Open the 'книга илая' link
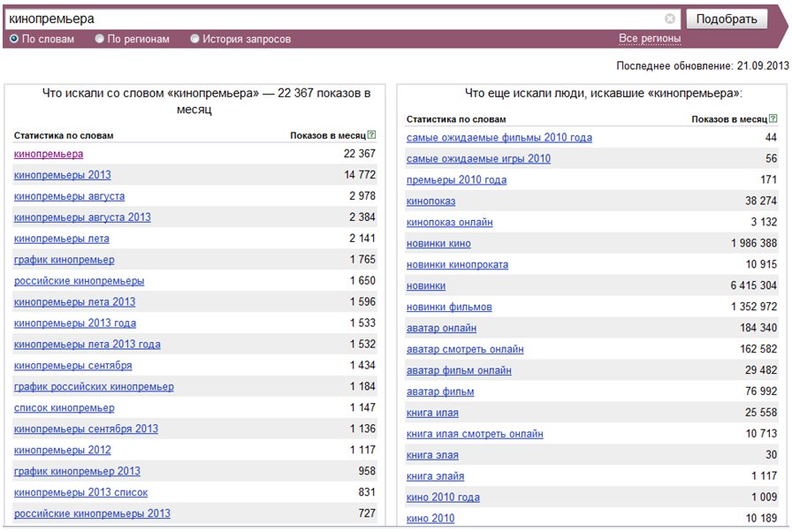The image size is (792, 532). [x=432, y=413]
